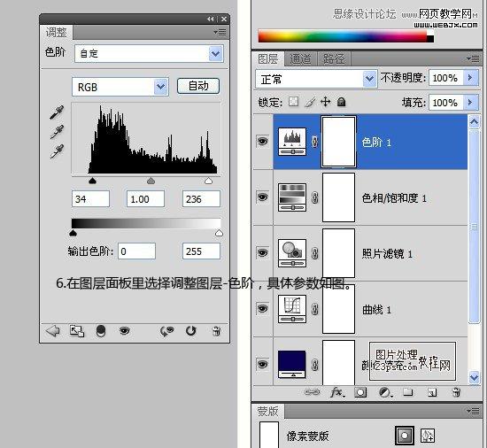The image size is (487, 448).
Task: Click the black input slider handle
Action: point(92,181)
